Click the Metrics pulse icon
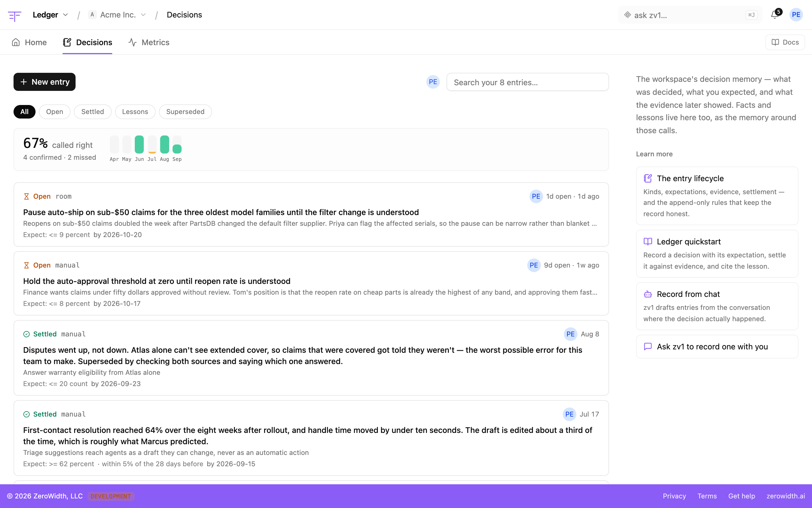Image resolution: width=812 pixels, height=508 pixels. [133, 42]
